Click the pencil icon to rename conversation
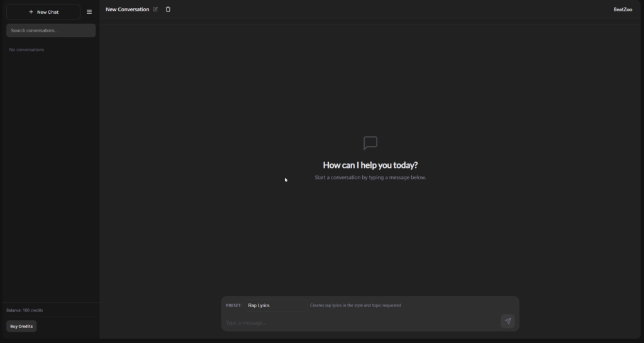Image resolution: width=644 pixels, height=343 pixels. coord(155,9)
